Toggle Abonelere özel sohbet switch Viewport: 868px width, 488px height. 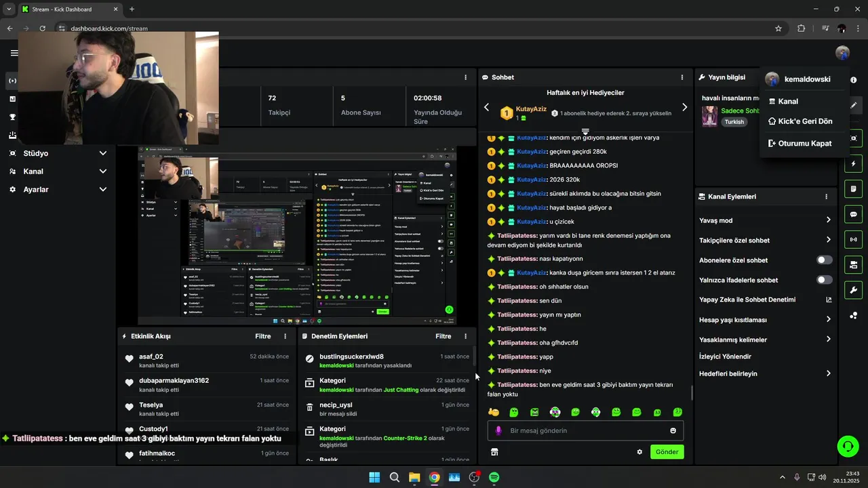825,260
